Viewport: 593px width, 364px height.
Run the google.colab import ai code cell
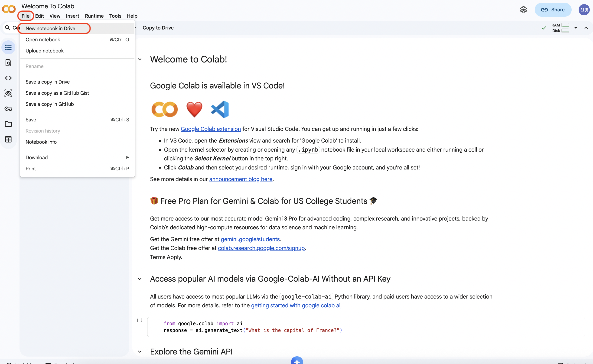click(140, 320)
